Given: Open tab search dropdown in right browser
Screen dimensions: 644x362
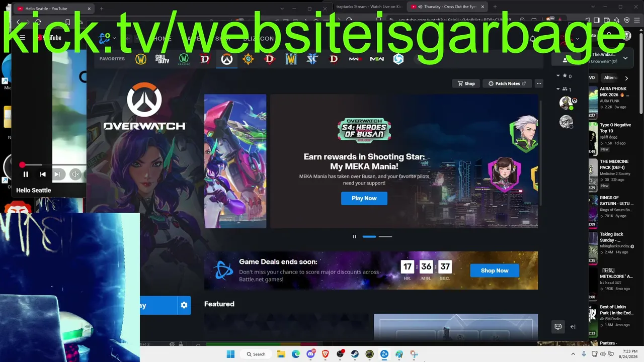Looking at the screenshot, I should (593, 7).
